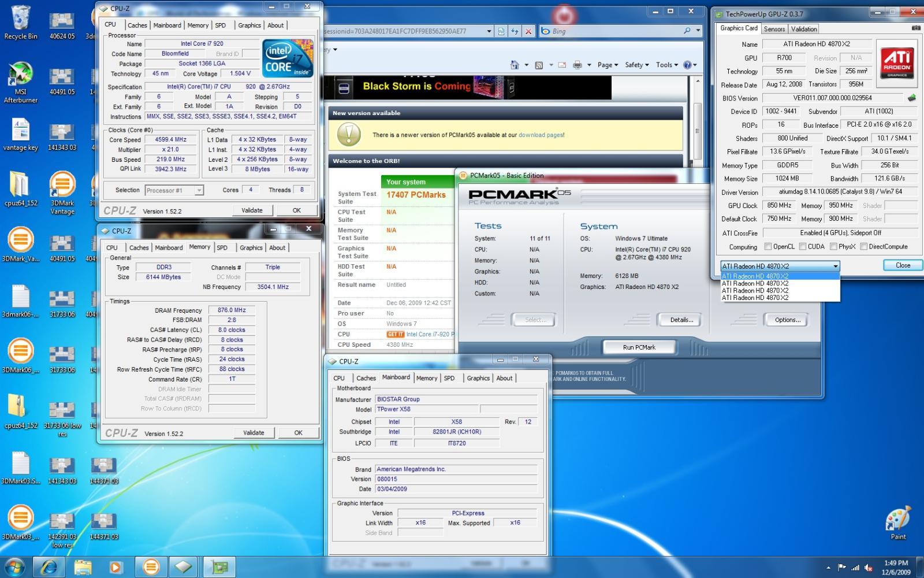The height and width of the screenshot is (578, 924).
Task: Click the volume speaker tray icon
Action: pos(868,568)
